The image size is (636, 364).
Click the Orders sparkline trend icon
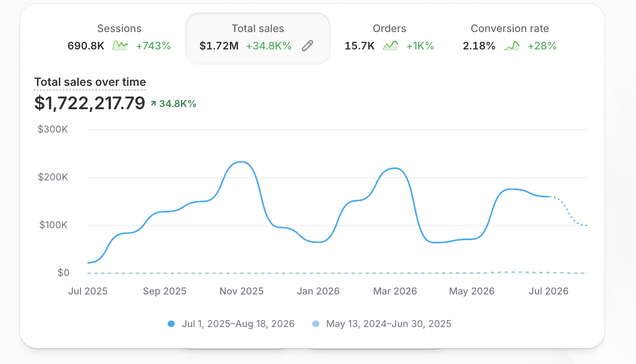click(390, 46)
